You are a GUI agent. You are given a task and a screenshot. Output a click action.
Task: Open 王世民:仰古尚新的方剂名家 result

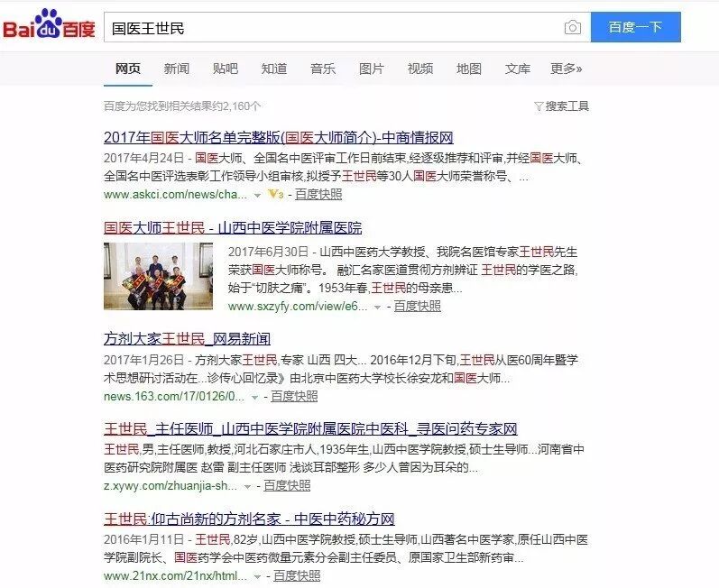click(249, 519)
